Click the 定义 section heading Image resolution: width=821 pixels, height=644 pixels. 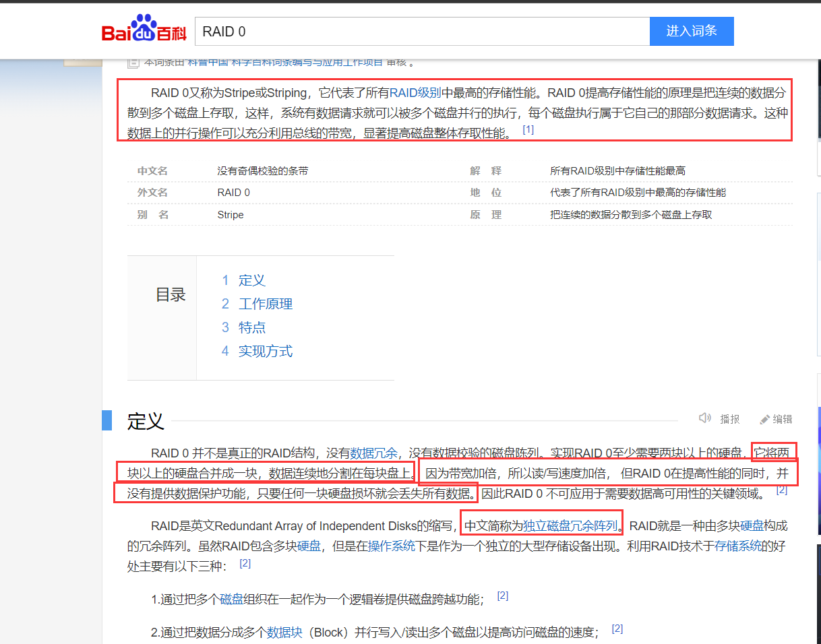point(146,421)
